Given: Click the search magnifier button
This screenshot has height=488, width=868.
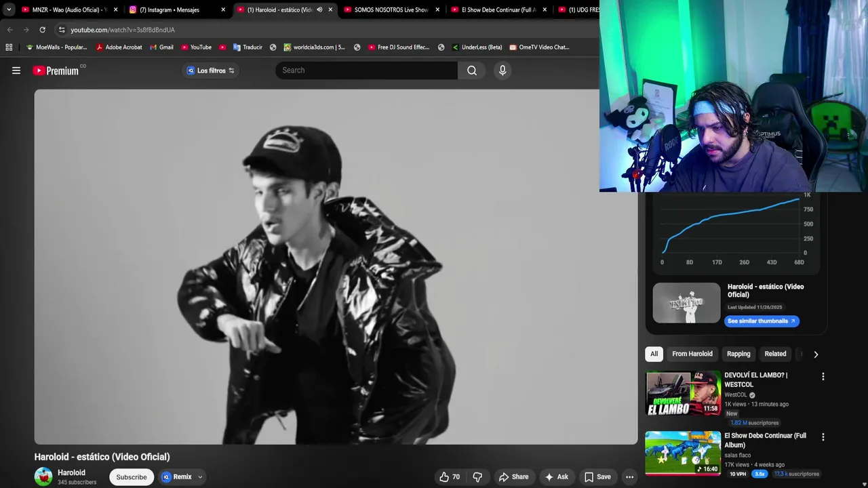Looking at the screenshot, I should (x=471, y=70).
